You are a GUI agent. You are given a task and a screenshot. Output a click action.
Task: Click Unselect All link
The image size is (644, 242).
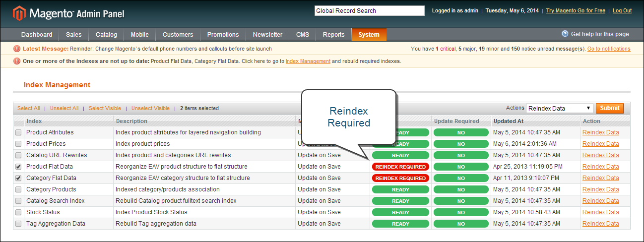[64, 108]
